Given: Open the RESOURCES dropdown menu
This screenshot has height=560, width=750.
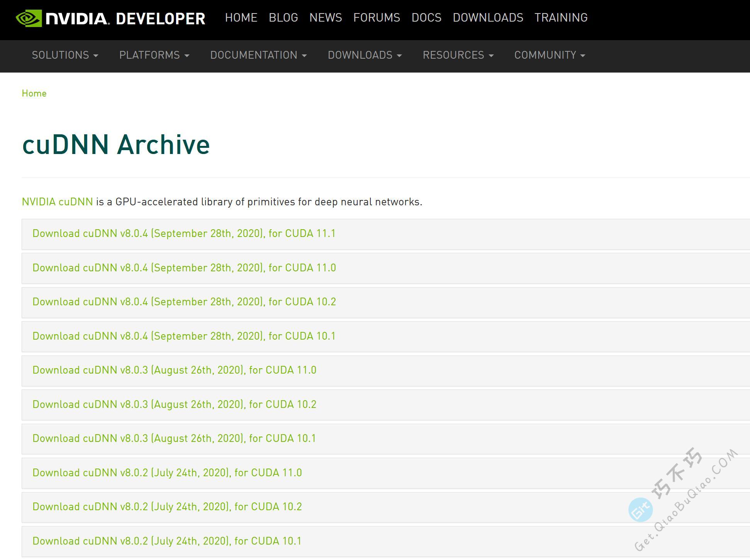Looking at the screenshot, I should (x=458, y=55).
